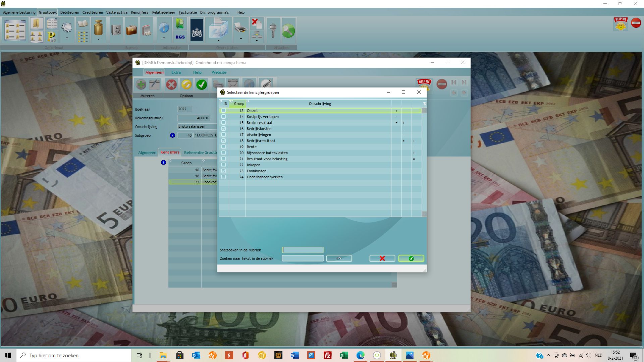644x362 pixels.
Task: Click the blue info icon beside Groep table
Action: coord(163,163)
